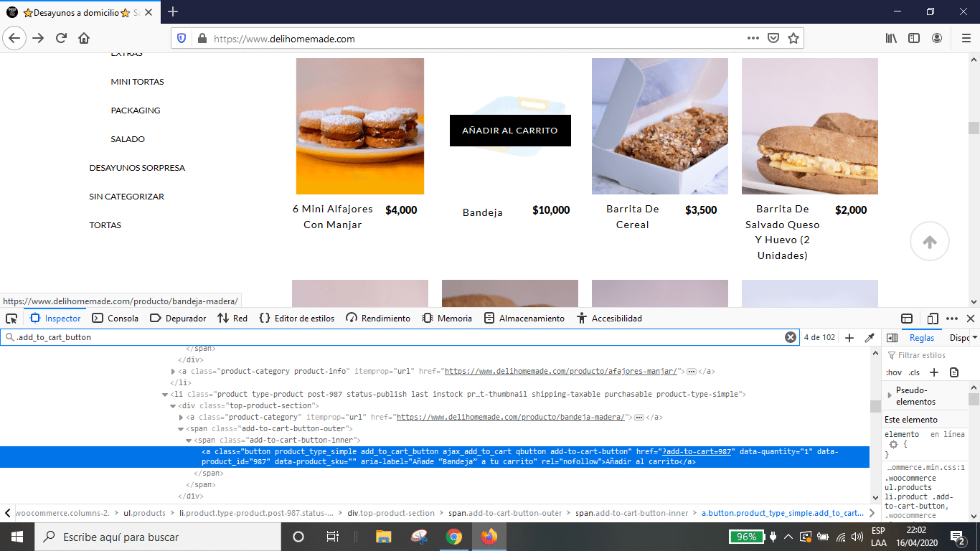Activate the element picker tool
The width and height of the screenshot is (980, 551).
click(11, 319)
